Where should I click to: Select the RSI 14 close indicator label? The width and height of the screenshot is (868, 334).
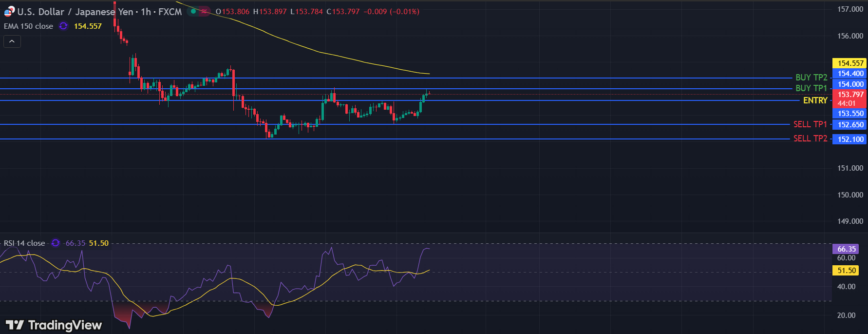click(x=24, y=243)
